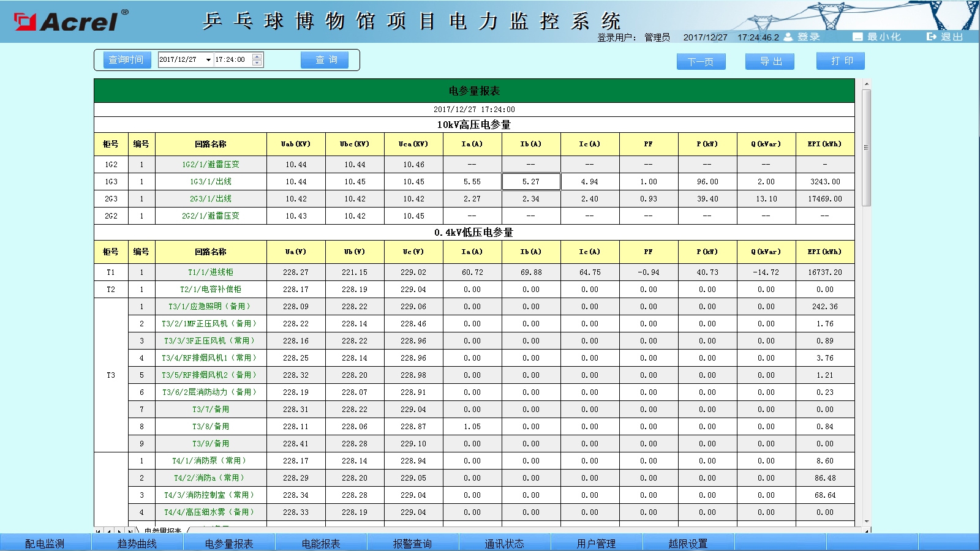This screenshot has width=980, height=551.
Task: Click the 打印 print button
Action: coord(840,61)
